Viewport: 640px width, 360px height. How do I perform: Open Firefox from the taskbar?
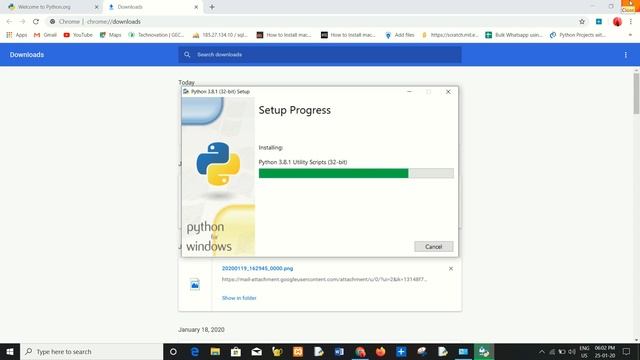click(x=380, y=351)
